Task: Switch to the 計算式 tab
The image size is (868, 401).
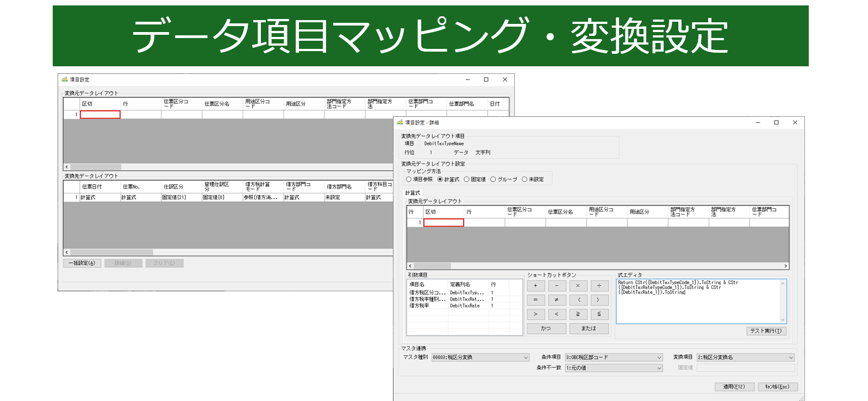Action: pyautogui.click(x=413, y=193)
